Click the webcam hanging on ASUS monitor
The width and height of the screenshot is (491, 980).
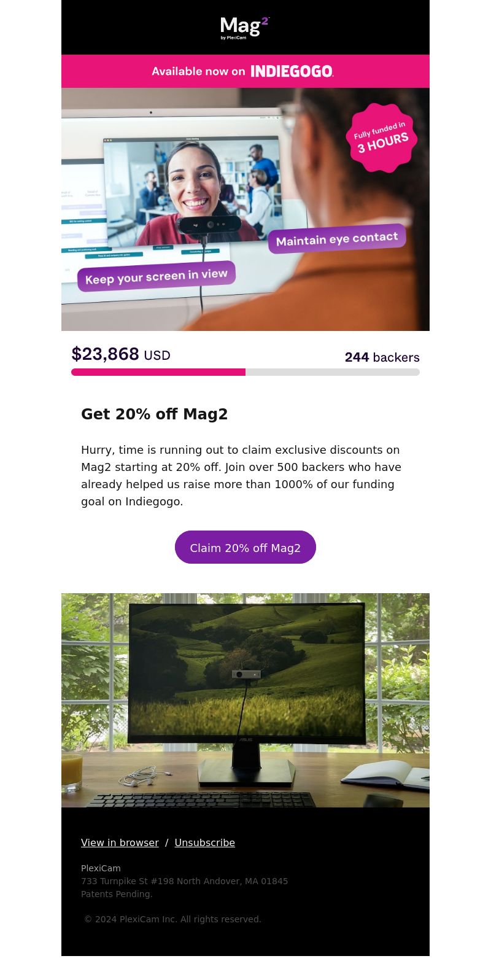coord(245,674)
